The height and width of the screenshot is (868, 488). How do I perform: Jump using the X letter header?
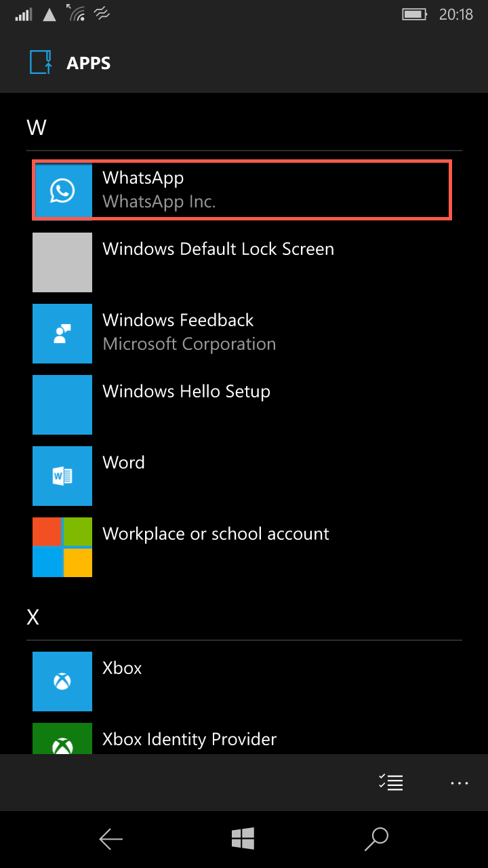pos(33,617)
